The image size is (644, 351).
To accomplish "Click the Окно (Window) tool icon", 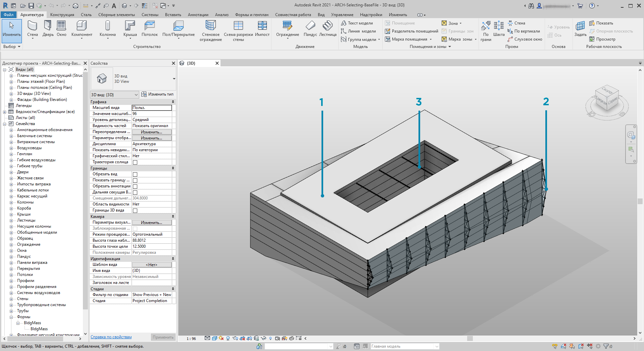I will click(x=61, y=25).
